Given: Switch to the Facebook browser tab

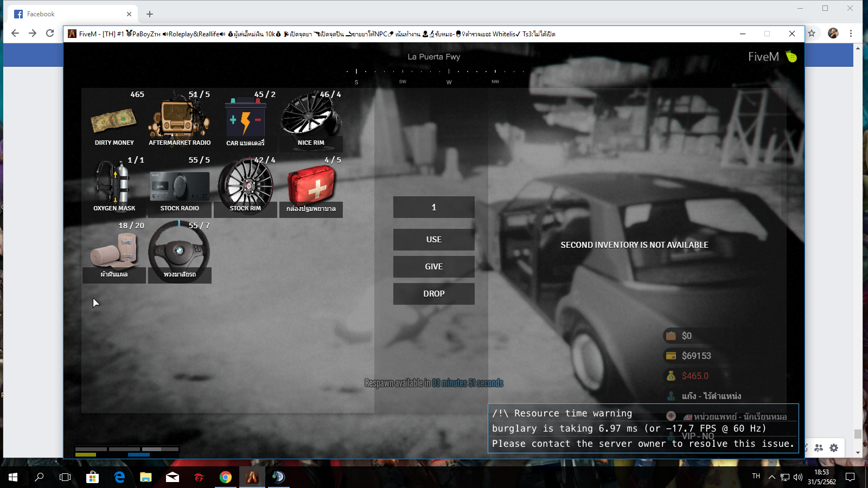Looking at the screenshot, I should 71,14.
